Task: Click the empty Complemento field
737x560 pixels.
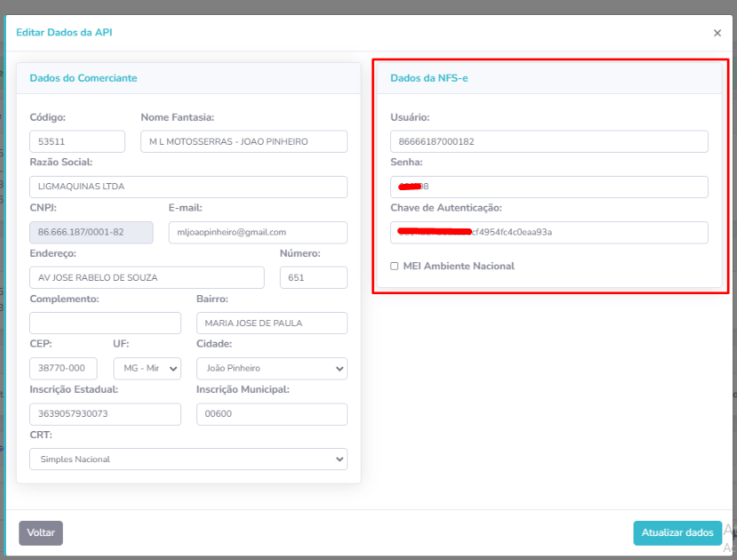Action: (105, 323)
